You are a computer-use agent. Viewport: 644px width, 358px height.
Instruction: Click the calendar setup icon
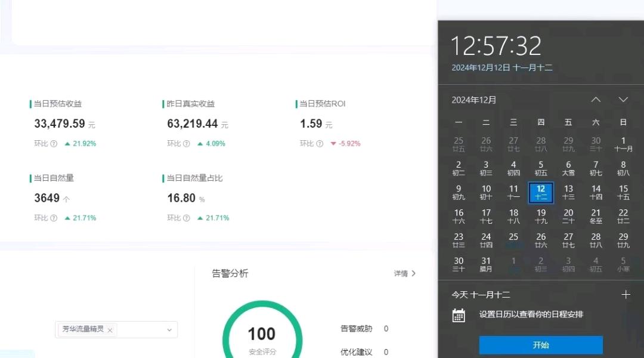tap(459, 315)
